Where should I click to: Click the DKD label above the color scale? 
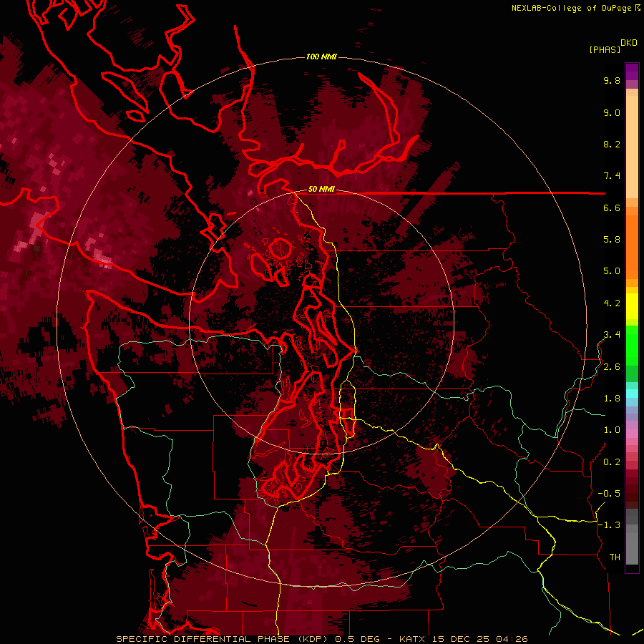629,43
